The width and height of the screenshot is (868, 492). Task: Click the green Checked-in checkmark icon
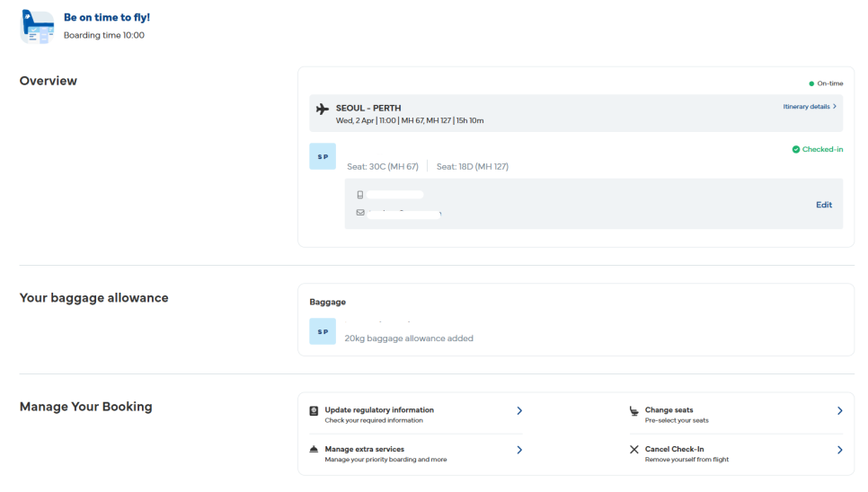point(796,150)
